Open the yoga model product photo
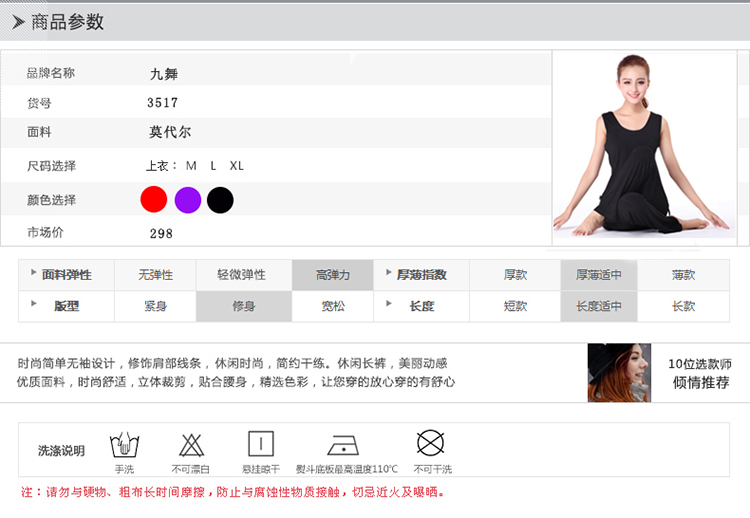 click(x=643, y=147)
